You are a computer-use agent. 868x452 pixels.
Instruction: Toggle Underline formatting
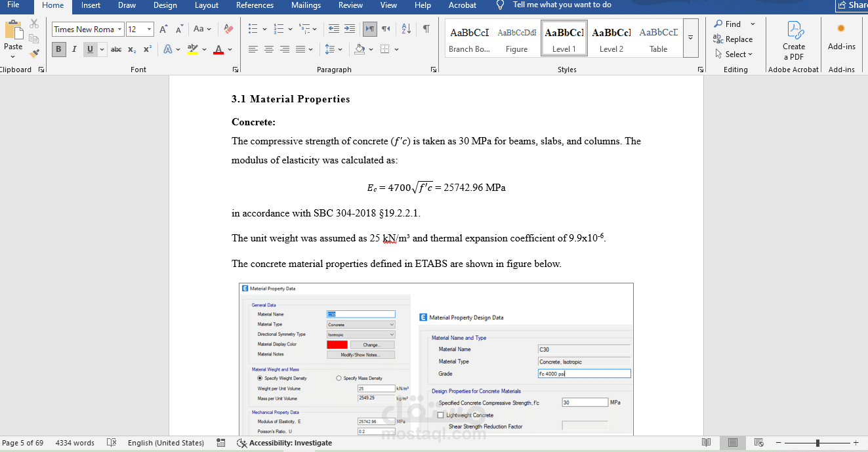coord(90,49)
